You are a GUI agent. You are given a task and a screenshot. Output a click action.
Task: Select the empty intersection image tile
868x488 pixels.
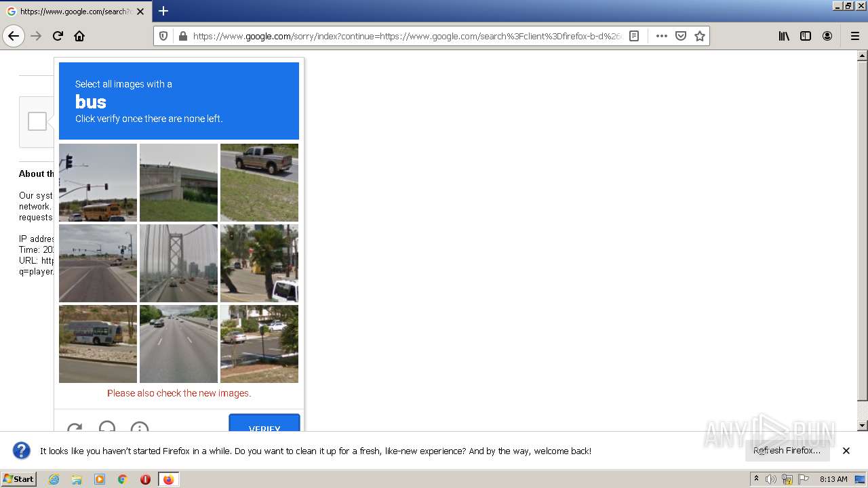pyautogui.click(x=98, y=263)
